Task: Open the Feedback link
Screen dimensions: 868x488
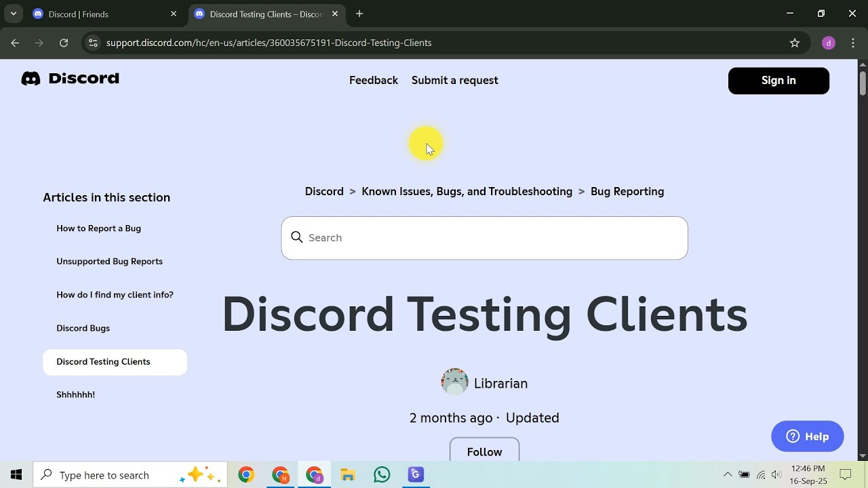Action: pyautogui.click(x=374, y=80)
